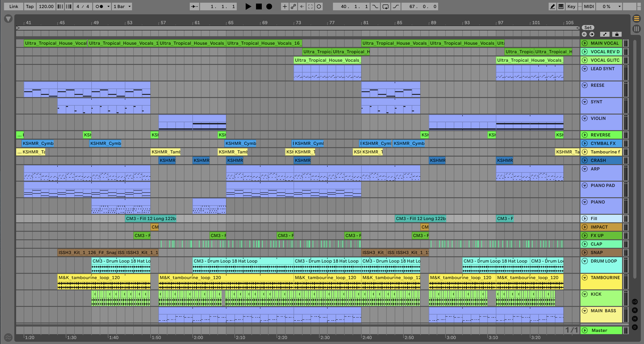Screen dimensions: 644x344
Task: Click the Set locator button
Action: 588,28
